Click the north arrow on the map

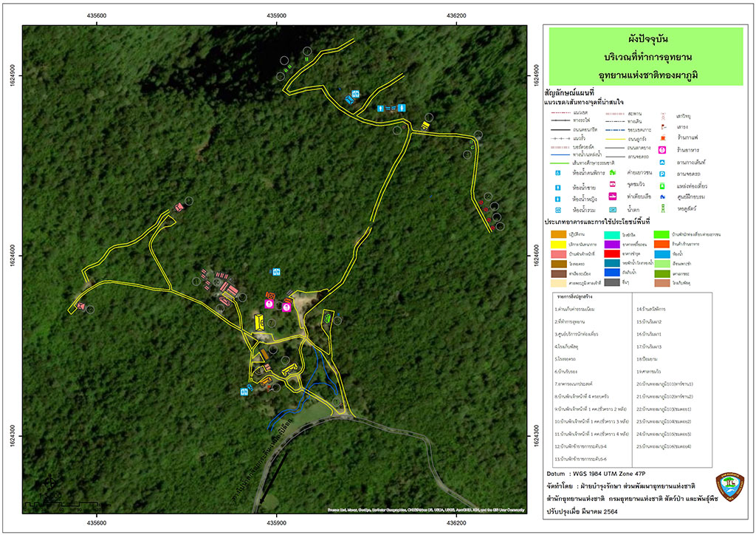click(x=49, y=481)
